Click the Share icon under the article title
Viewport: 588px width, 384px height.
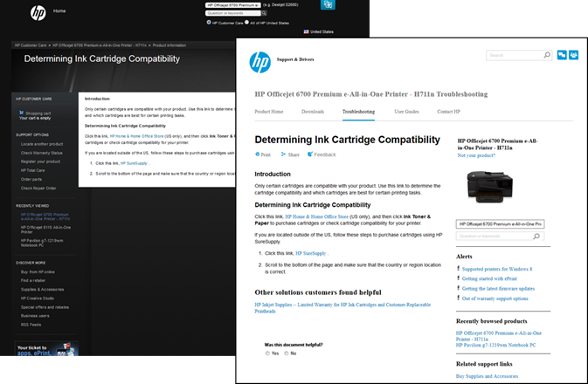pyautogui.click(x=283, y=154)
